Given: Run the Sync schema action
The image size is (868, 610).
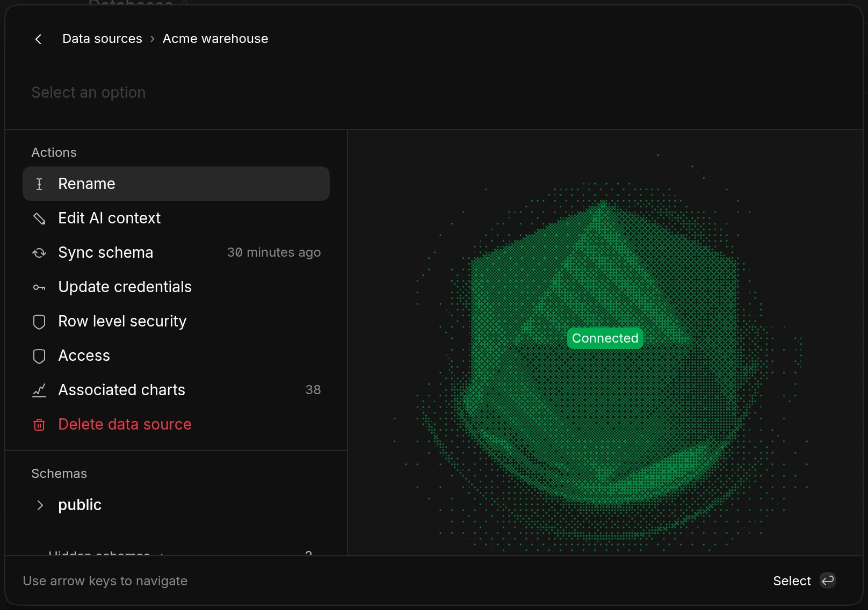Looking at the screenshot, I should coord(176,252).
